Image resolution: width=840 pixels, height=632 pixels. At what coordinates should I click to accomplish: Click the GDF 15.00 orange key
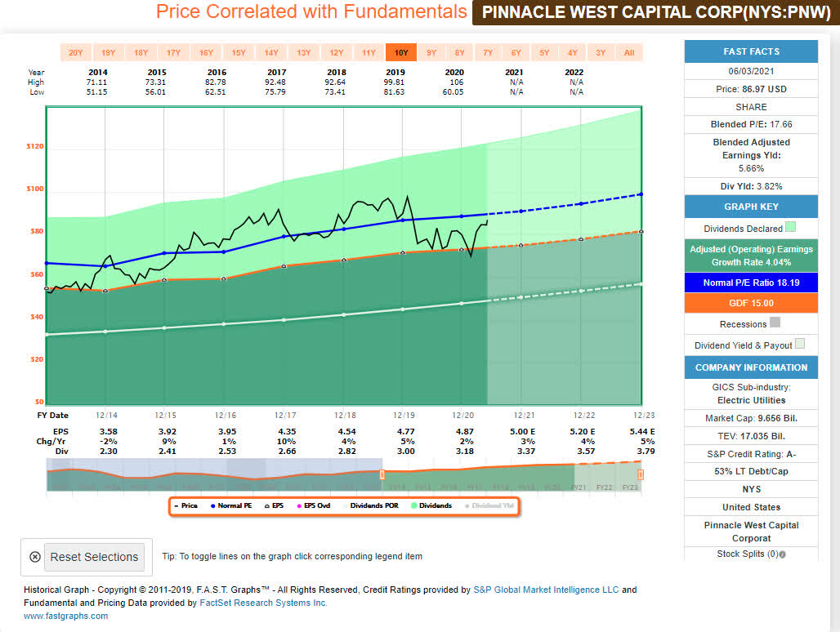pos(751,303)
